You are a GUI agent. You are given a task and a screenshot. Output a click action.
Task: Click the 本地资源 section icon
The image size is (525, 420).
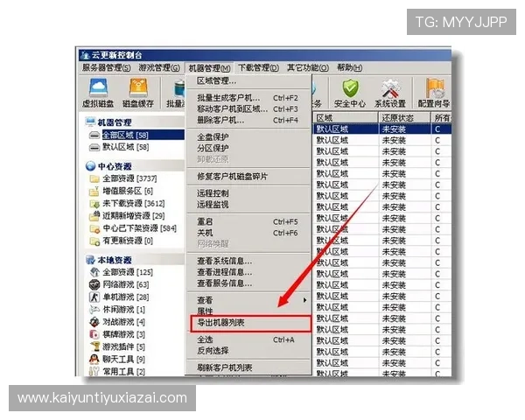(90, 260)
